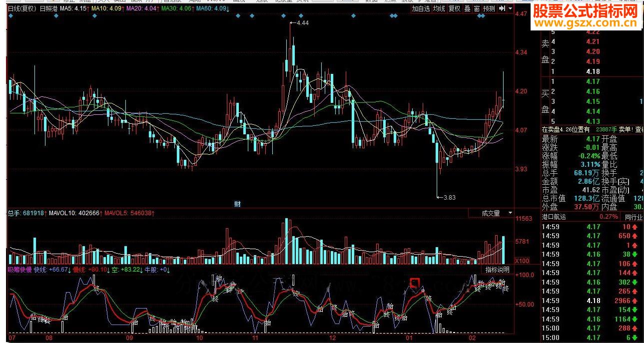Image resolution: width=644 pixels, height=343 pixels.
Task: Click the 涨幅 -0.24% value
Action: [x=589, y=156]
